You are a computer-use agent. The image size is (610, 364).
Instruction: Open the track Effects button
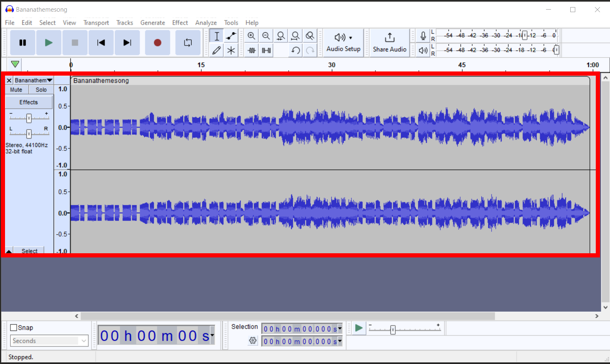[x=28, y=102]
